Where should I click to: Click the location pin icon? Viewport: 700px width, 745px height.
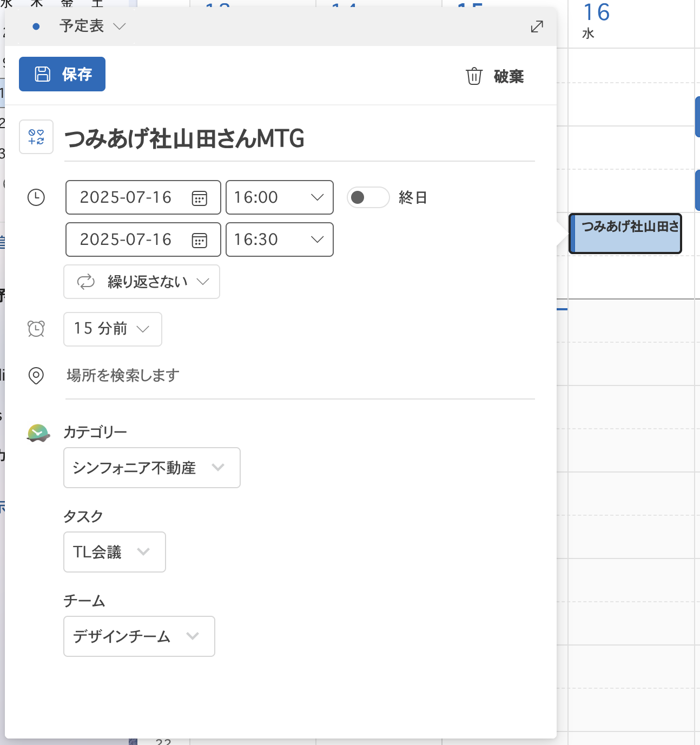coord(36,376)
